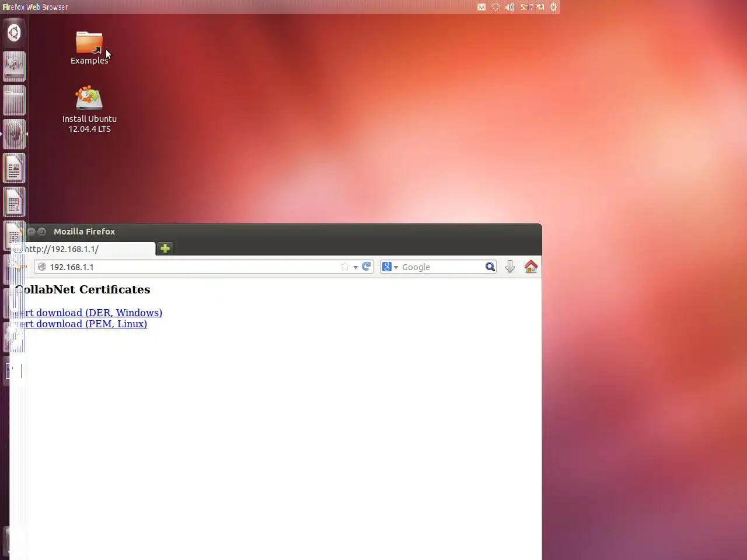
Task: Go to the Firefox home page icon
Action: coord(531,267)
